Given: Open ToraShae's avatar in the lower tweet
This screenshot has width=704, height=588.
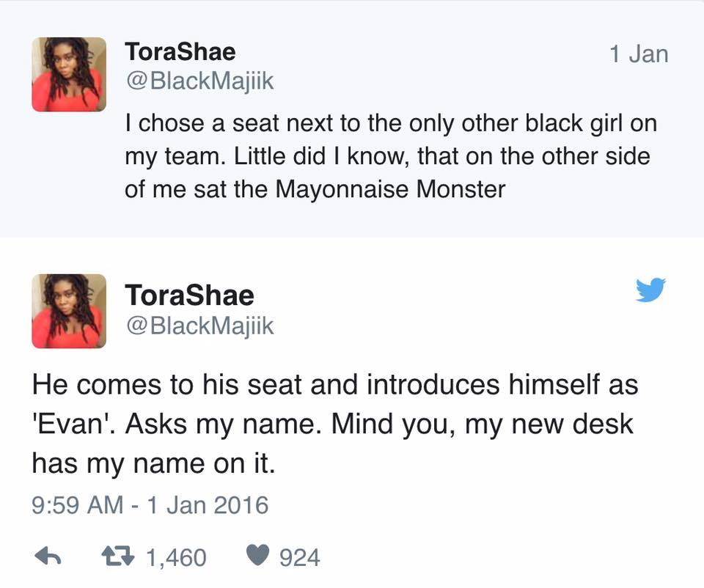Looking at the screenshot, I should (69, 310).
